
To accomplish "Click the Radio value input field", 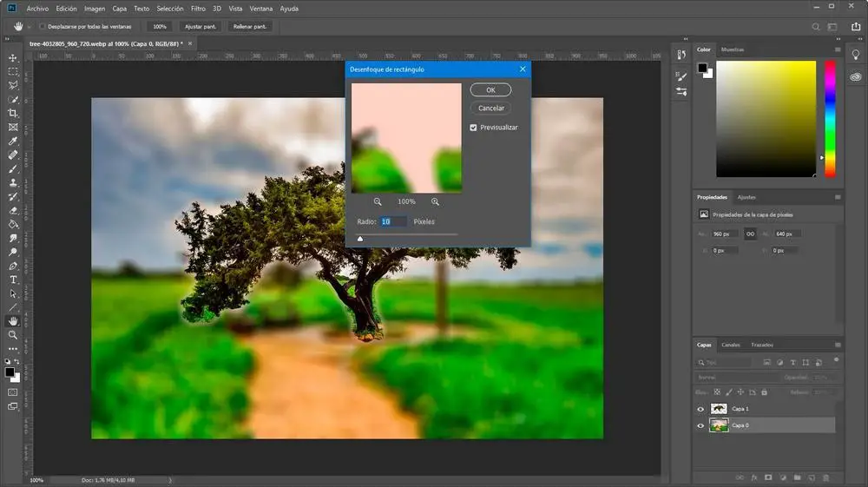I will 392,222.
